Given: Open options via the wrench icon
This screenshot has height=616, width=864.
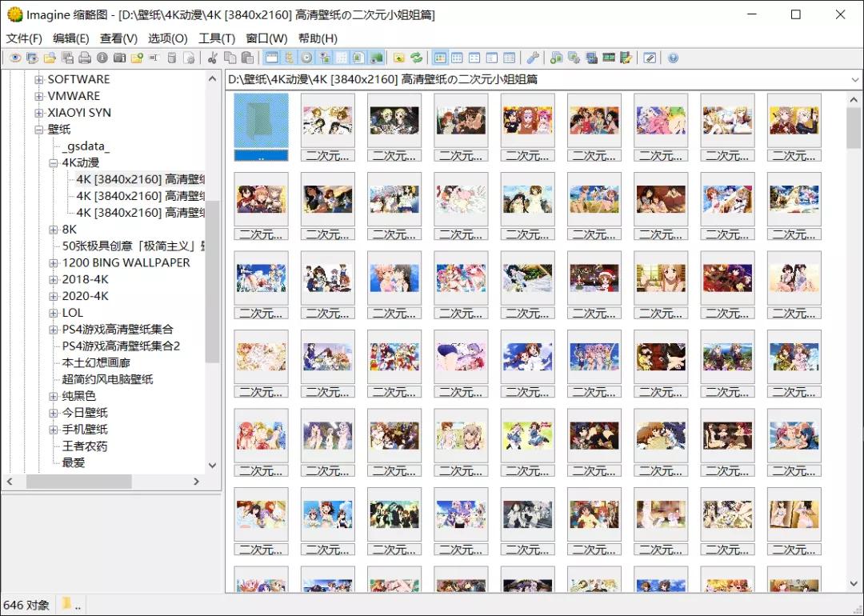Looking at the screenshot, I should (533, 58).
